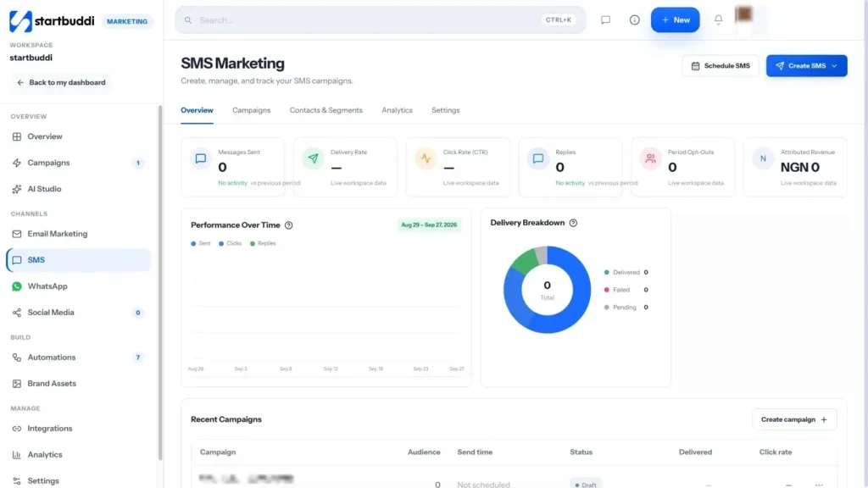The image size is (868, 488).
Task: Open Automations in the sidebar
Action: coord(78,358)
